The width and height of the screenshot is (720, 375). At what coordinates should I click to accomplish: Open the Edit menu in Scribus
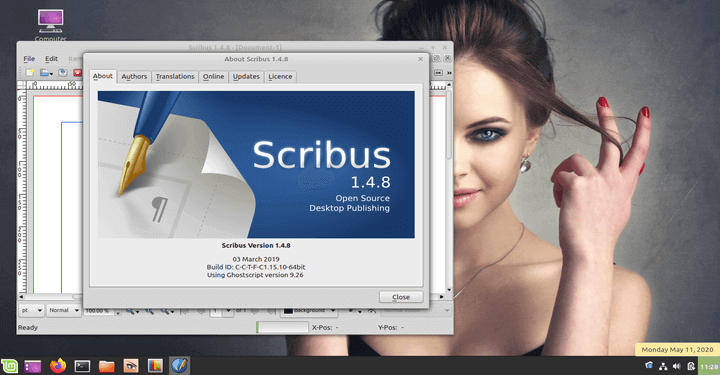coord(51,59)
